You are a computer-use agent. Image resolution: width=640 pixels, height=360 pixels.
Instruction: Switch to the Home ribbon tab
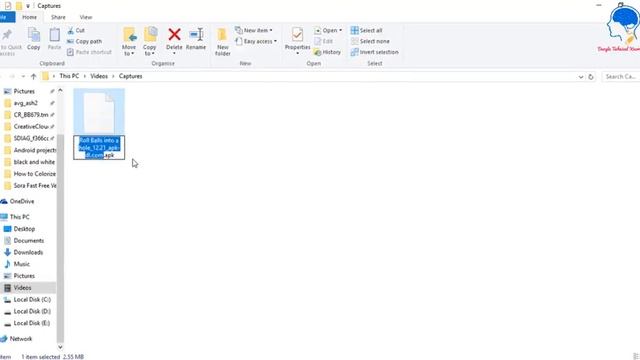tap(29, 17)
